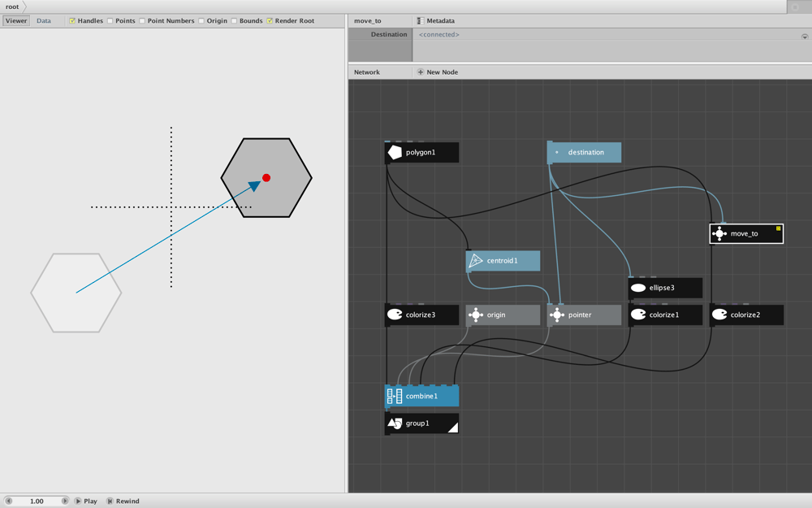The height and width of the screenshot is (508, 812).
Task: Click the root breadcrumb
Action: [12, 7]
